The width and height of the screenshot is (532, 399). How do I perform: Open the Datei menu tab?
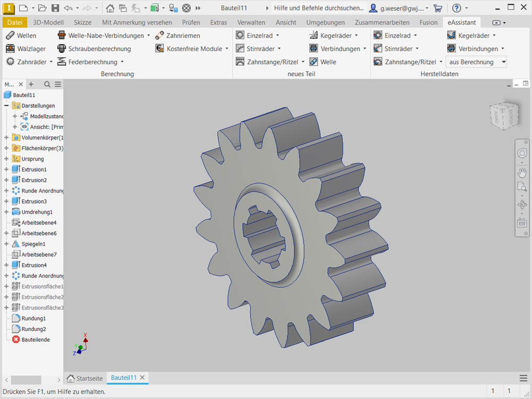[15, 22]
